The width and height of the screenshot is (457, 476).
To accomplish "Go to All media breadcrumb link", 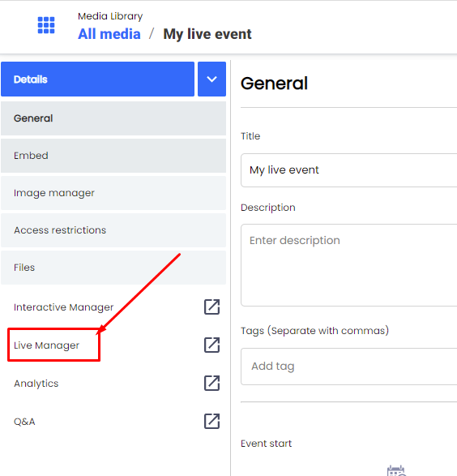I will tap(109, 34).
